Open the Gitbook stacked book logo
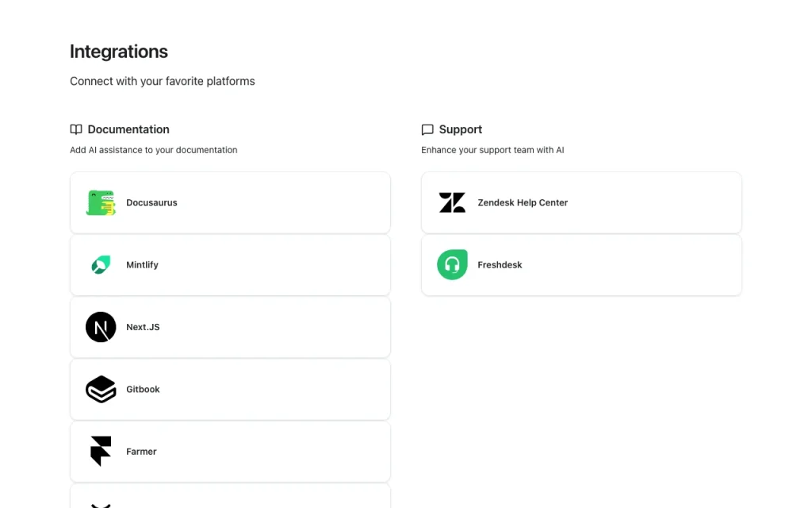 [101, 389]
